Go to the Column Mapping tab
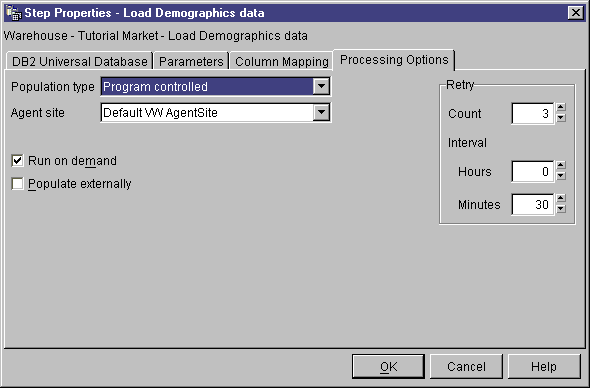The width and height of the screenshot is (591, 388). pyautogui.click(x=282, y=61)
